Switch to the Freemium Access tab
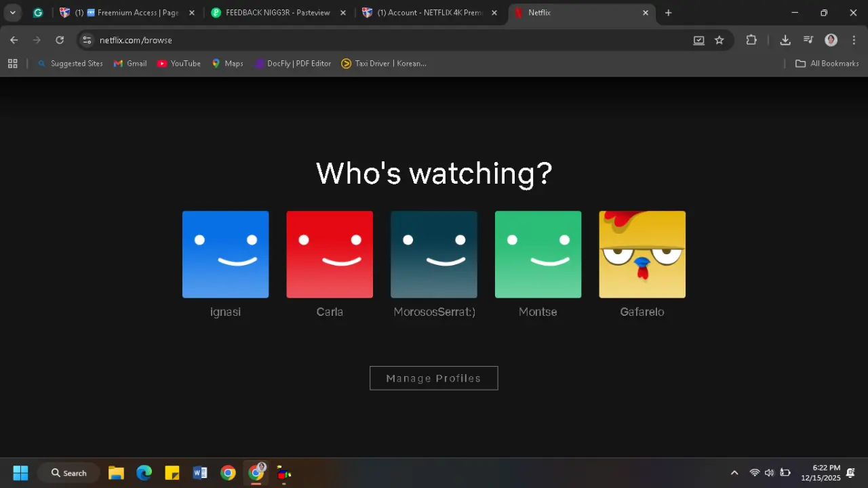The image size is (868, 488). (127, 12)
